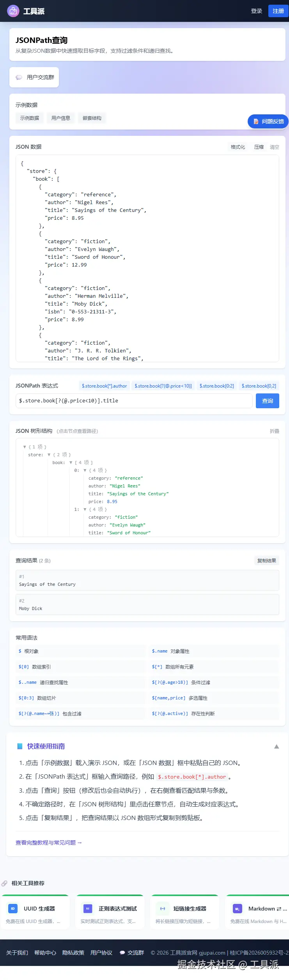The height and width of the screenshot is (980, 289).
Task: Click the 工具派 logo icon
Action: point(13,11)
